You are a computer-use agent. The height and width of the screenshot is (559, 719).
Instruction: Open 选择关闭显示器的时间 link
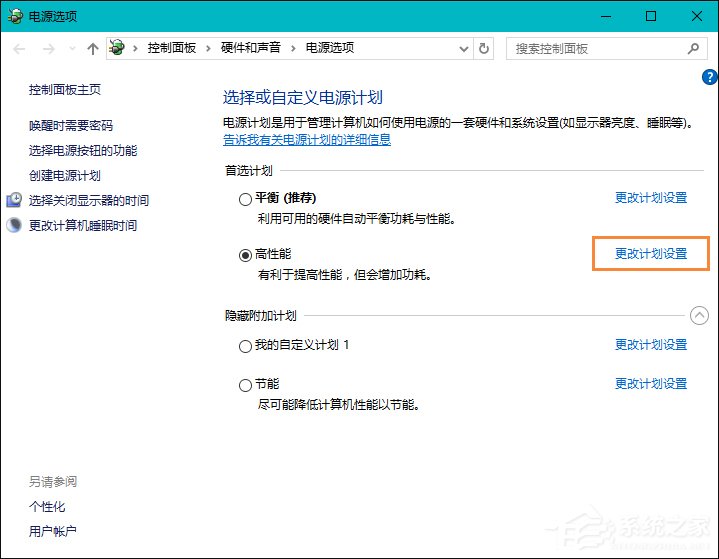(89, 200)
